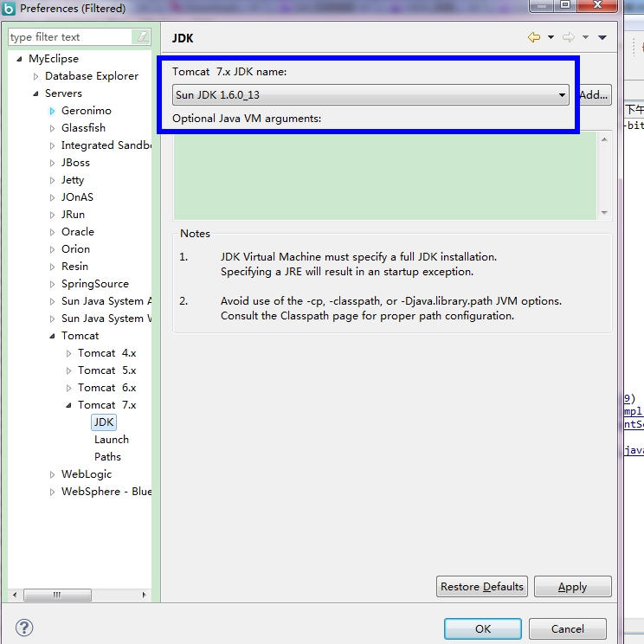Viewport: 644px width, 644px height.
Task: Click inside Optional Java VM arguments area
Action: click(385, 176)
